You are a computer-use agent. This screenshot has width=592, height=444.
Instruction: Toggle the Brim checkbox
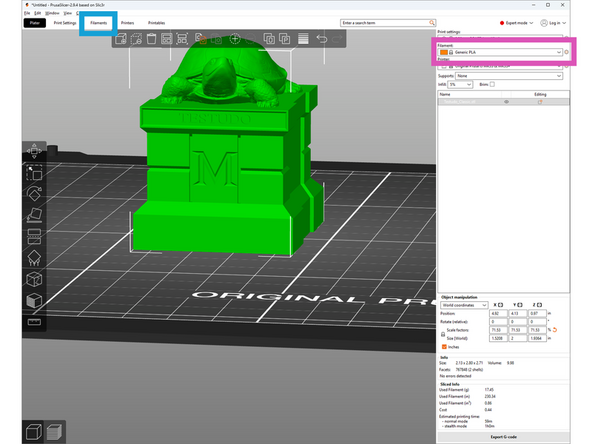(x=492, y=85)
